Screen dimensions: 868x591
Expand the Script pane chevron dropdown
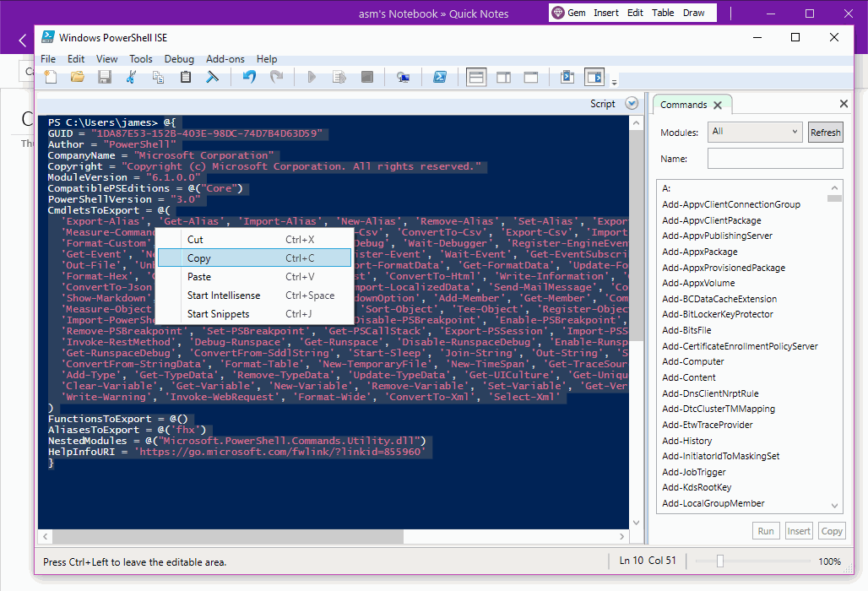pyautogui.click(x=631, y=103)
